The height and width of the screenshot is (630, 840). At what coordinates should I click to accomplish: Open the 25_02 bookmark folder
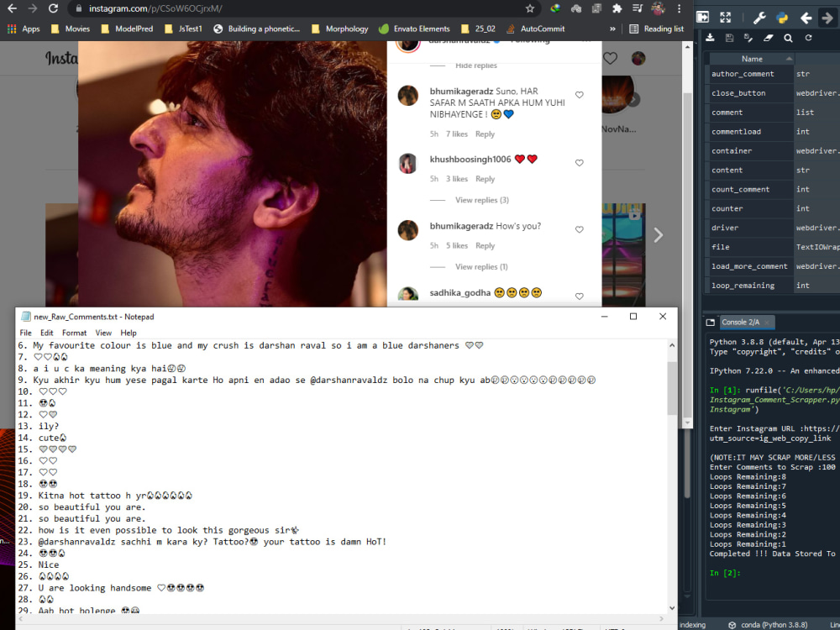(478, 29)
